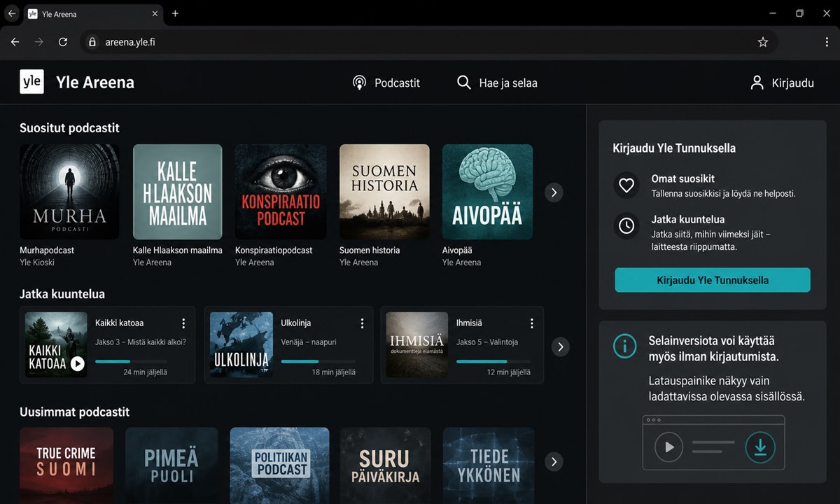840x504 pixels.
Task: Show more Jatka kuuntelua items with chevron
Action: (560, 346)
